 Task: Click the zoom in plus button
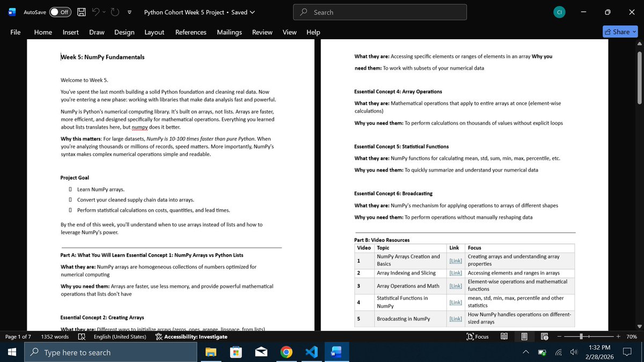point(618,337)
